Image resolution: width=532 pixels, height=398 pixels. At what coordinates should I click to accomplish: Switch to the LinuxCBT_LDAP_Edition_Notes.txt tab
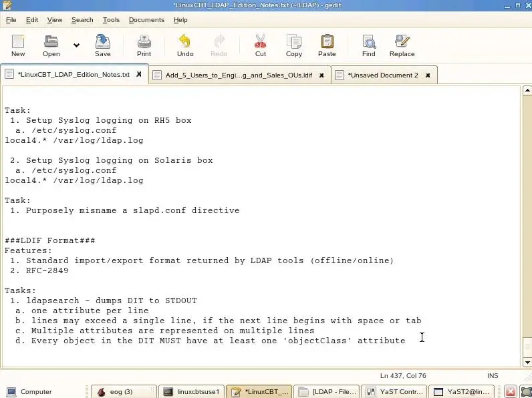point(74,75)
